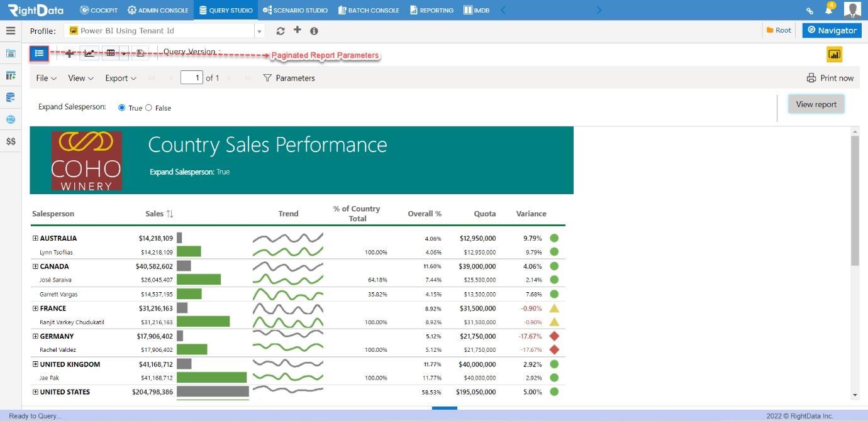Screen dimensions: 868x421
Task: Switch to the Scenario Studio tab
Action: point(295,10)
